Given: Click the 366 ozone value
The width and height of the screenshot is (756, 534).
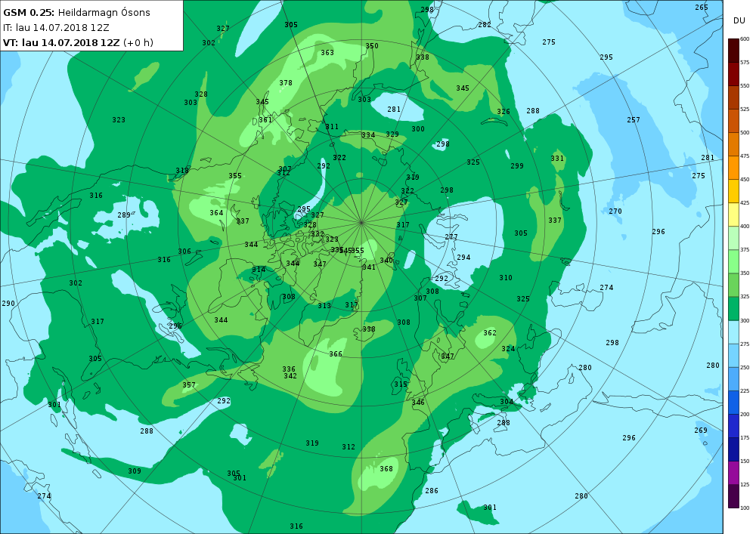Looking at the screenshot, I should (336, 354).
